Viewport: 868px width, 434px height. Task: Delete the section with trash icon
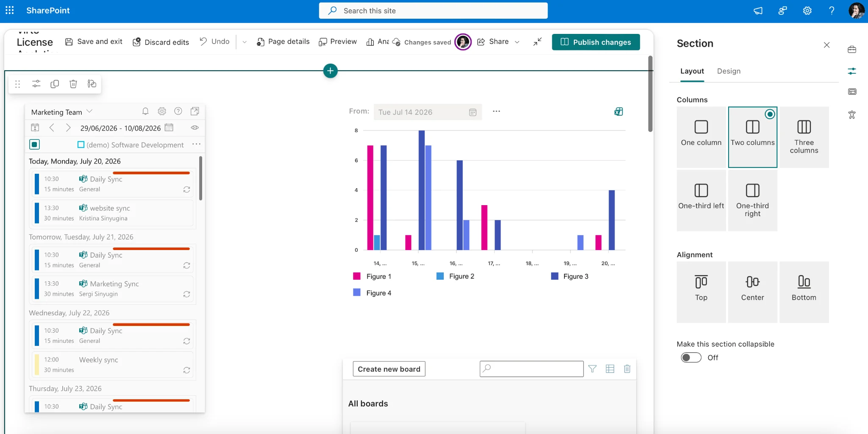tap(73, 84)
